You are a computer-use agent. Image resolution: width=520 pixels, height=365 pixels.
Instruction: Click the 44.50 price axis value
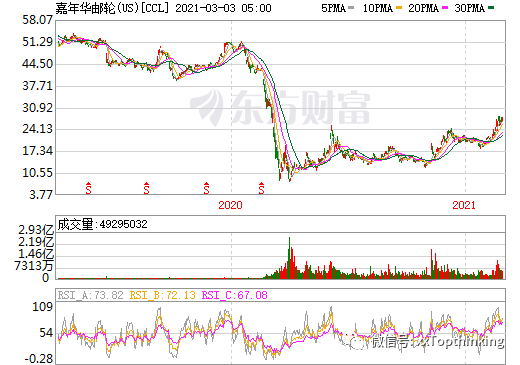coord(37,64)
